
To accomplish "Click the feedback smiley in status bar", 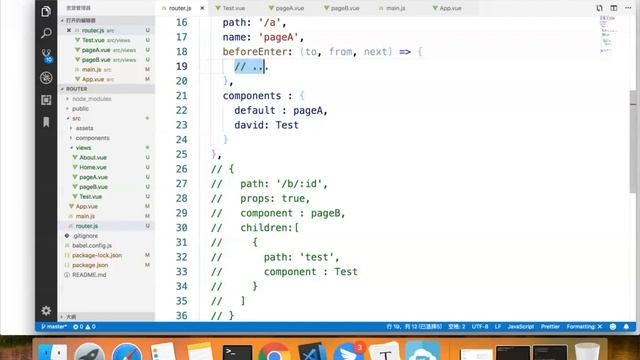I will coord(613,327).
